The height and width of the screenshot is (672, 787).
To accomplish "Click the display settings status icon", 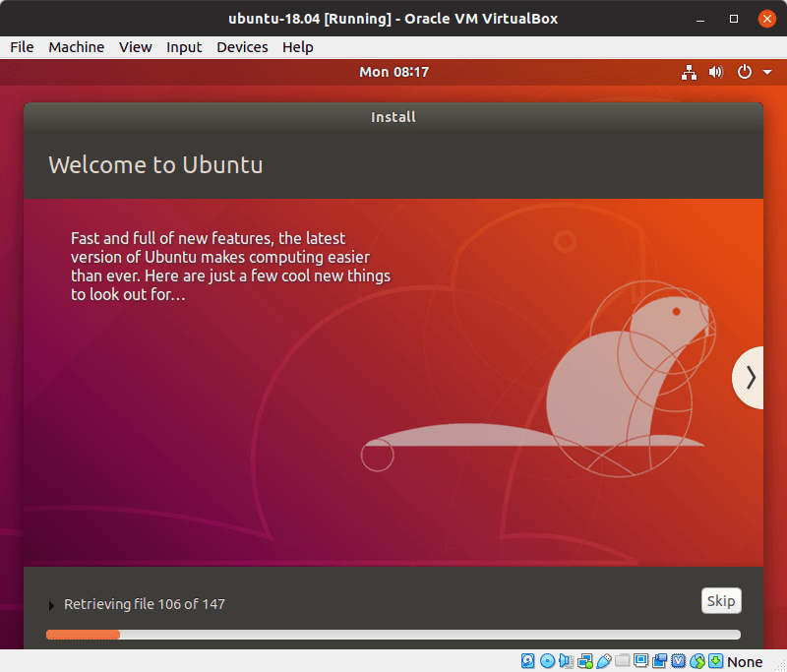I will [641, 660].
